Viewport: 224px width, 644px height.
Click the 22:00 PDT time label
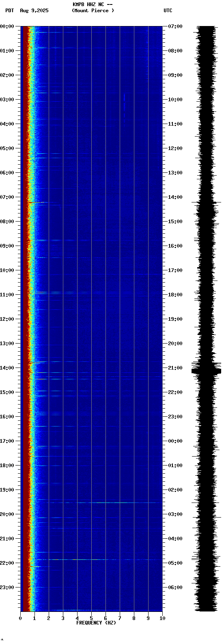coord(7,563)
